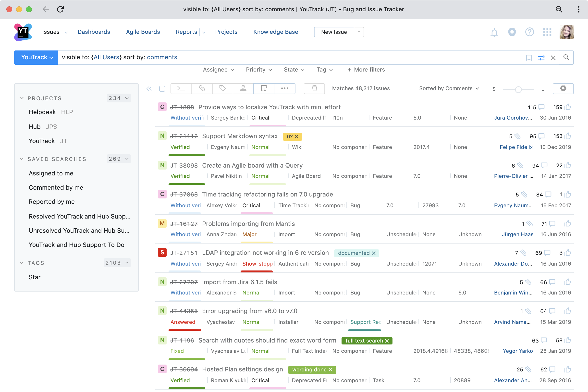Open the command dialog toolbar icon
Image resolution: width=588 pixels, height=392 pixels.
pyautogui.click(x=181, y=88)
